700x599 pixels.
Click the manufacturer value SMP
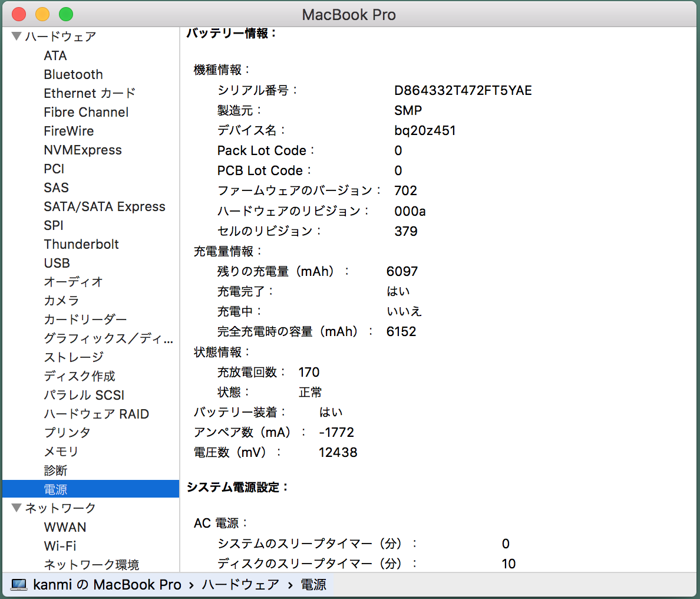pos(408,110)
